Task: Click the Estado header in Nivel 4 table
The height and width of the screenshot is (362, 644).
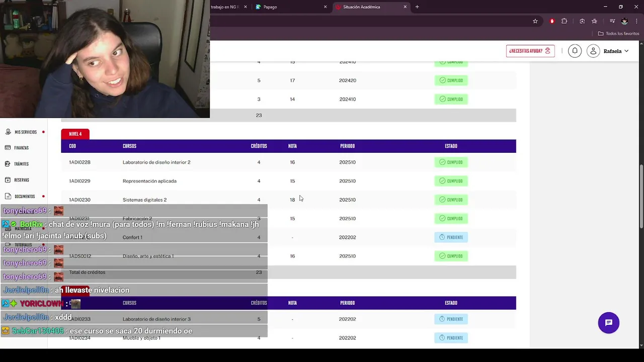Action: pos(451,146)
